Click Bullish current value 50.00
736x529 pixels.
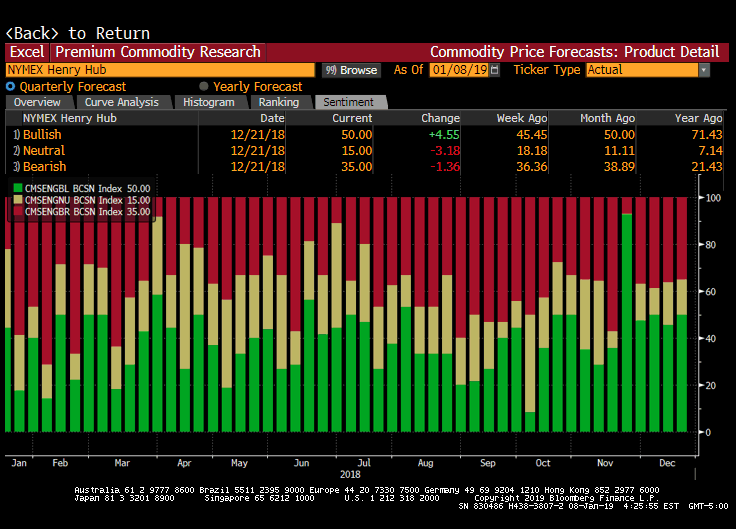(357, 135)
